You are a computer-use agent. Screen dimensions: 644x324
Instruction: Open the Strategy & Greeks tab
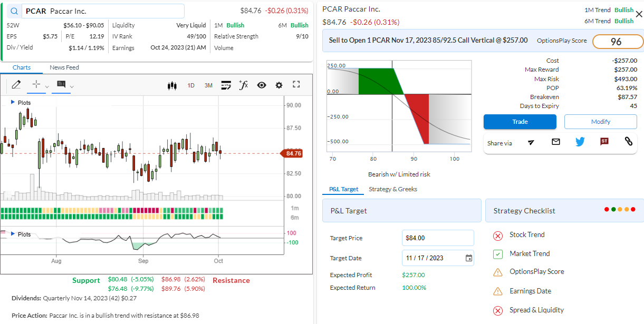pos(393,189)
